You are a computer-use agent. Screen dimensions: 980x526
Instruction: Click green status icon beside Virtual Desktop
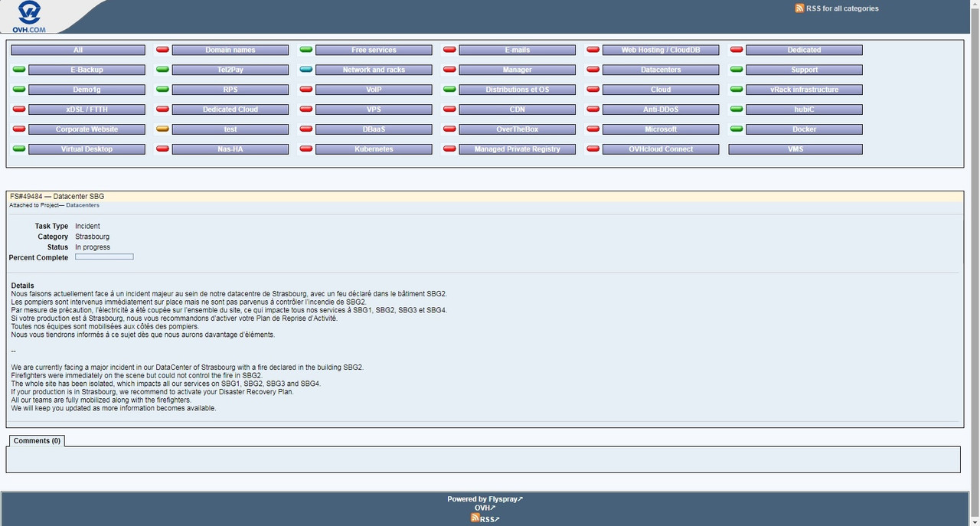19,149
